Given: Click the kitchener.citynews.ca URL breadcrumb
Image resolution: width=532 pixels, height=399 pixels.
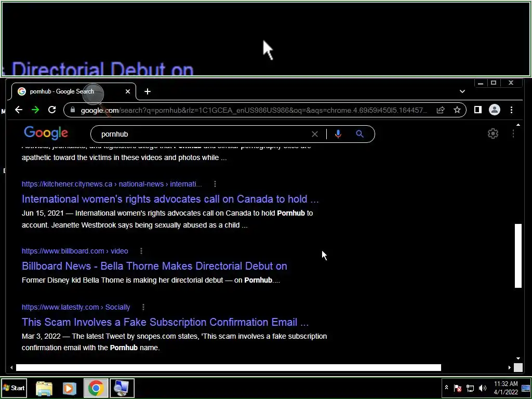Looking at the screenshot, I should [x=112, y=184].
